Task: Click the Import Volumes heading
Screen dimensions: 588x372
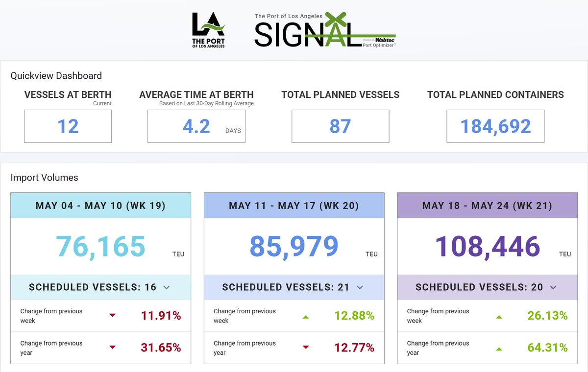Action: click(x=45, y=178)
